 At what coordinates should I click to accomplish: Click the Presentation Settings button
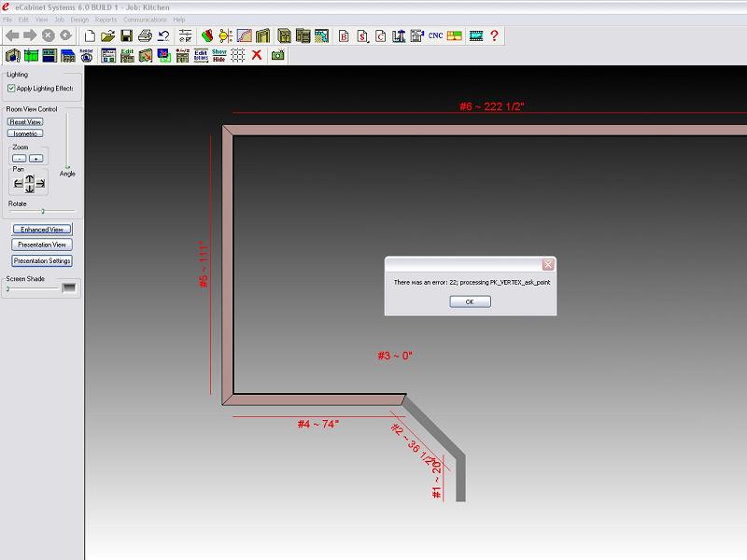[x=42, y=261]
